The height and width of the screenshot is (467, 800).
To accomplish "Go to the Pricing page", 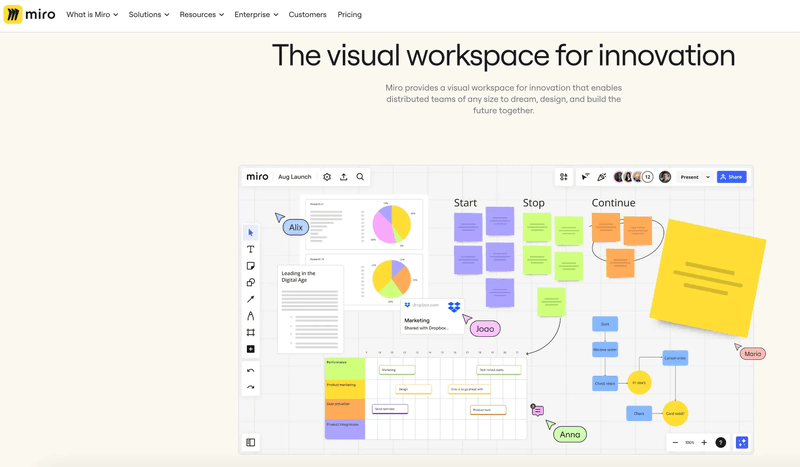I will [350, 15].
